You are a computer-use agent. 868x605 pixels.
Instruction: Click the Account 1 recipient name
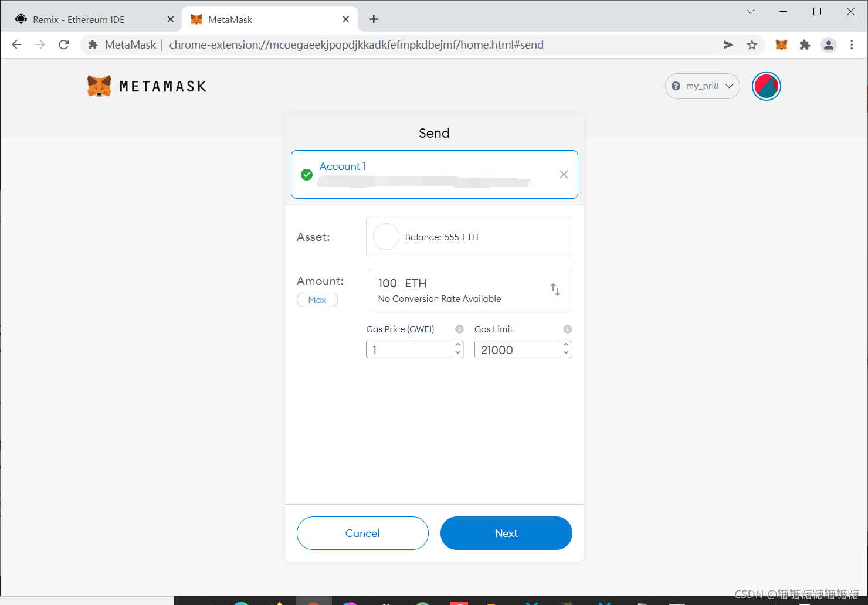tap(343, 166)
